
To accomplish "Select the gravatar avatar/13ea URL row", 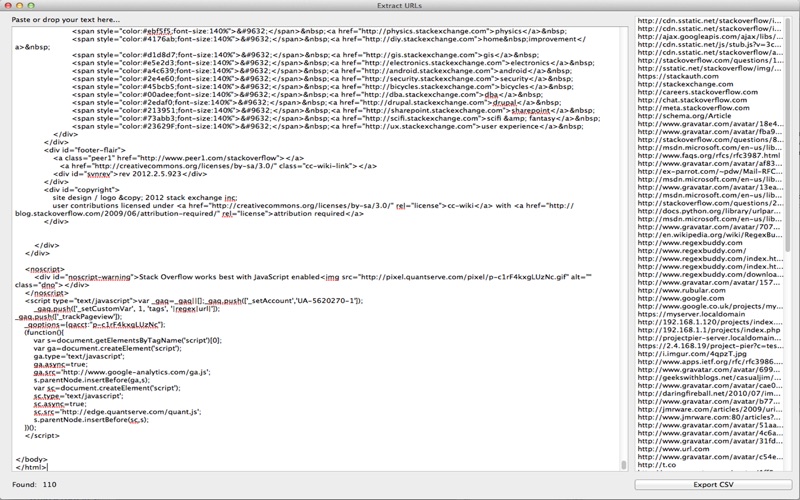I will click(x=709, y=187).
